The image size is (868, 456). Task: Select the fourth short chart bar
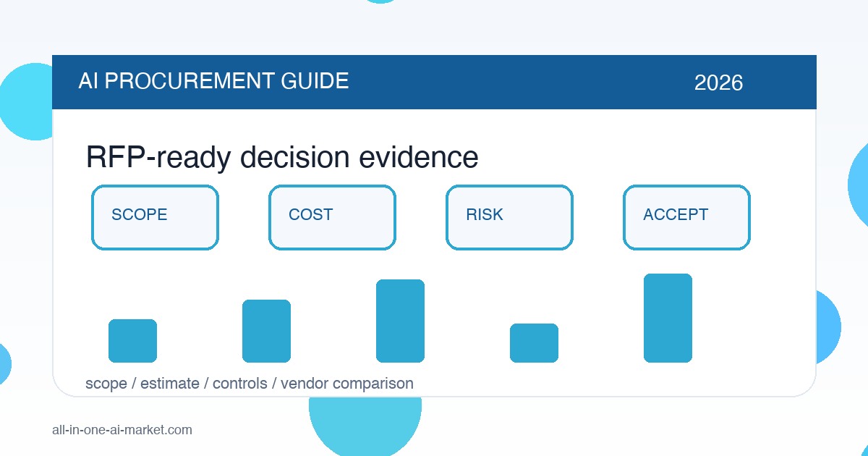(x=534, y=343)
